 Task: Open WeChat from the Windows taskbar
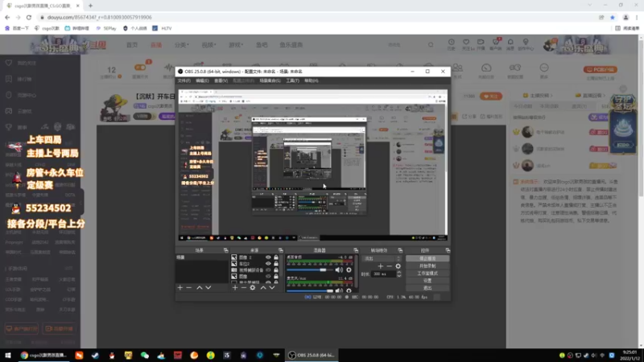click(145, 355)
